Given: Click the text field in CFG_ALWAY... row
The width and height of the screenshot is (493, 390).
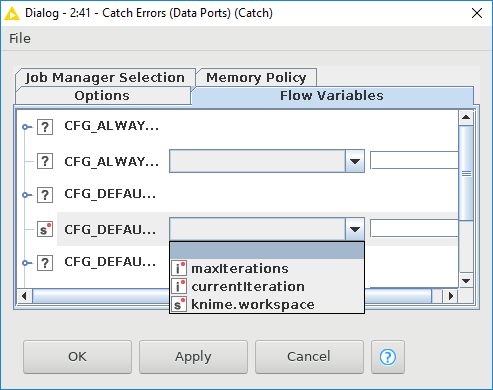Looking at the screenshot, I should coord(414,160).
